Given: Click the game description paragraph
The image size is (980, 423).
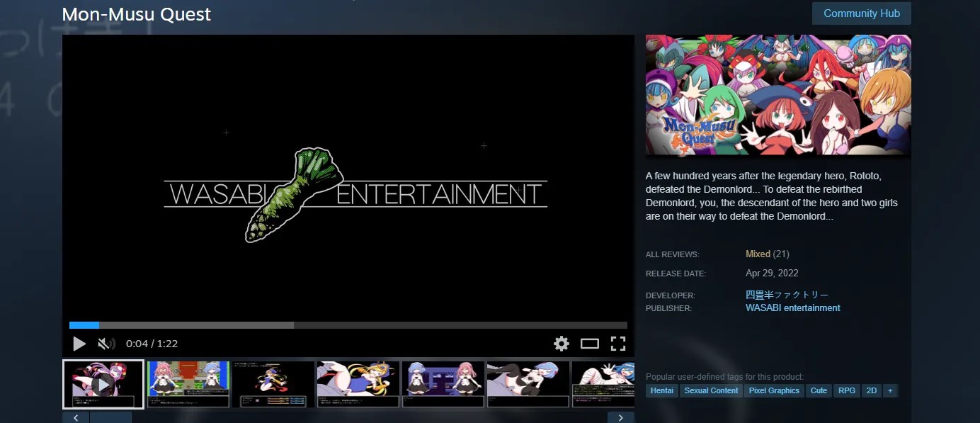Looking at the screenshot, I should click(772, 196).
